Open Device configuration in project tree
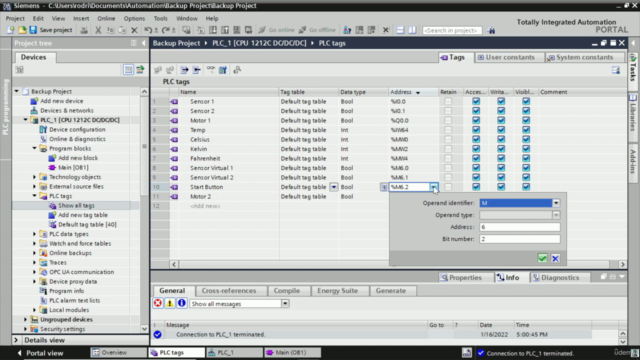The width and height of the screenshot is (640, 360). [77, 129]
